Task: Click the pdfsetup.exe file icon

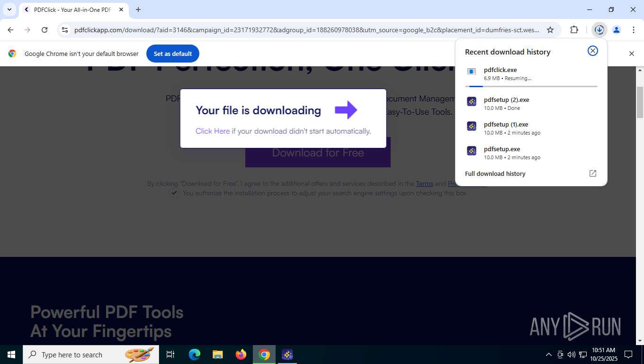Action: [472, 151]
